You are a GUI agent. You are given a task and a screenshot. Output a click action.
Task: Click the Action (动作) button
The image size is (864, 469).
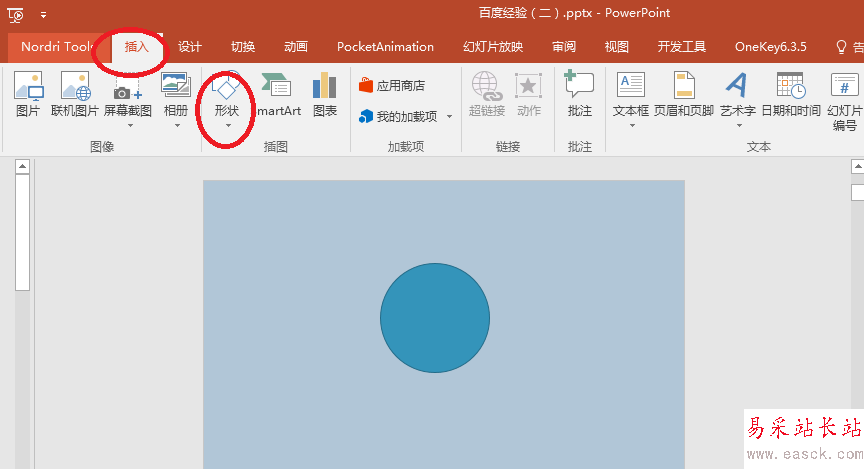click(x=528, y=94)
